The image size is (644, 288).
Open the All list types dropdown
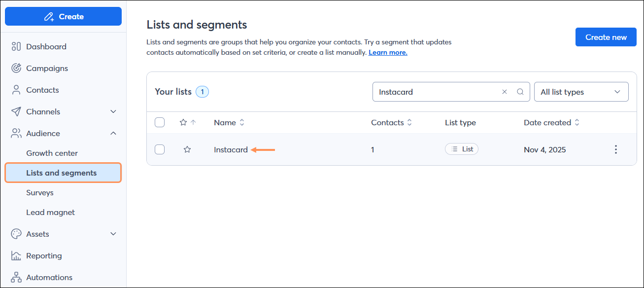[x=581, y=91]
